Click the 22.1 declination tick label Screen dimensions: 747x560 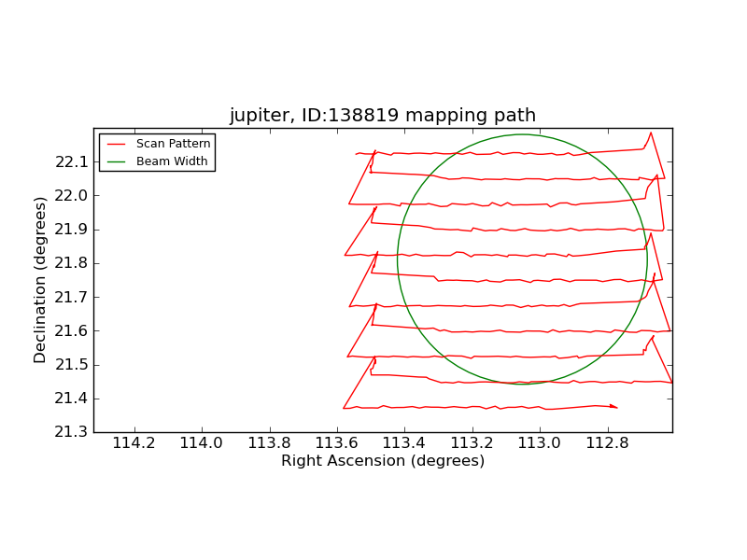72,162
